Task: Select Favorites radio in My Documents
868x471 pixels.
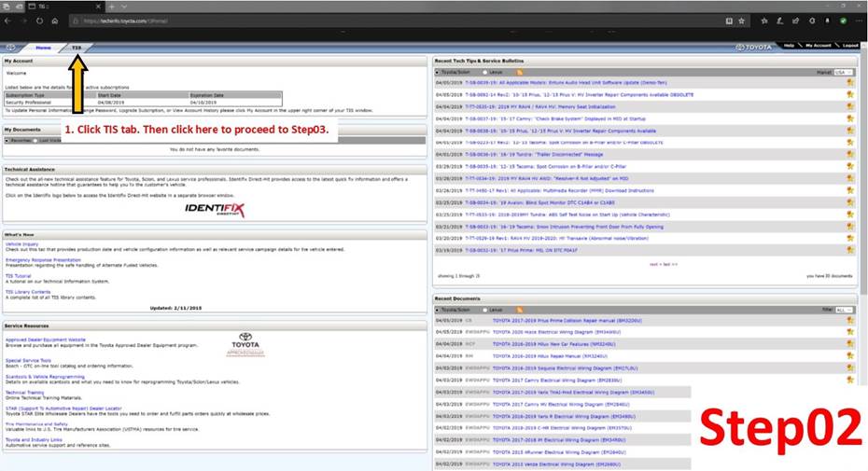Action: pyautogui.click(x=7, y=141)
